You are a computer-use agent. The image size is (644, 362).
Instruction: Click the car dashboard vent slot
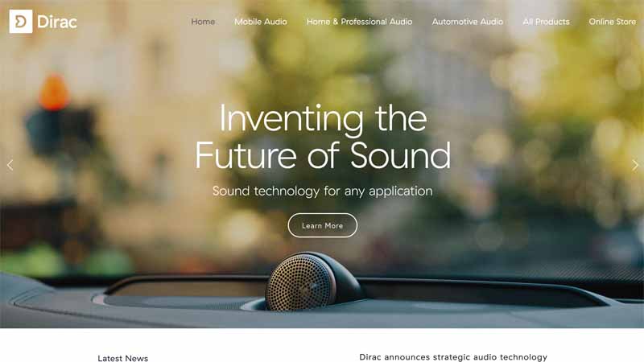[x=185, y=290]
